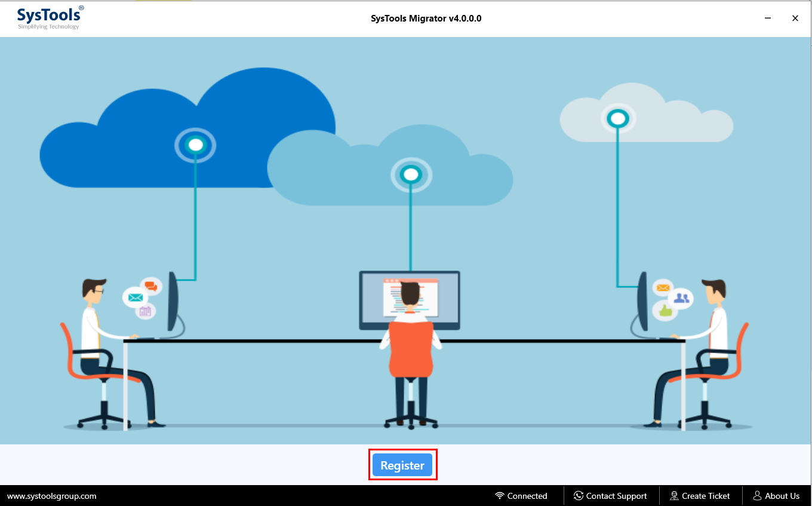
Task: Click the SysTools Migrator v4.0.0.0 title
Action: [426, 19]
